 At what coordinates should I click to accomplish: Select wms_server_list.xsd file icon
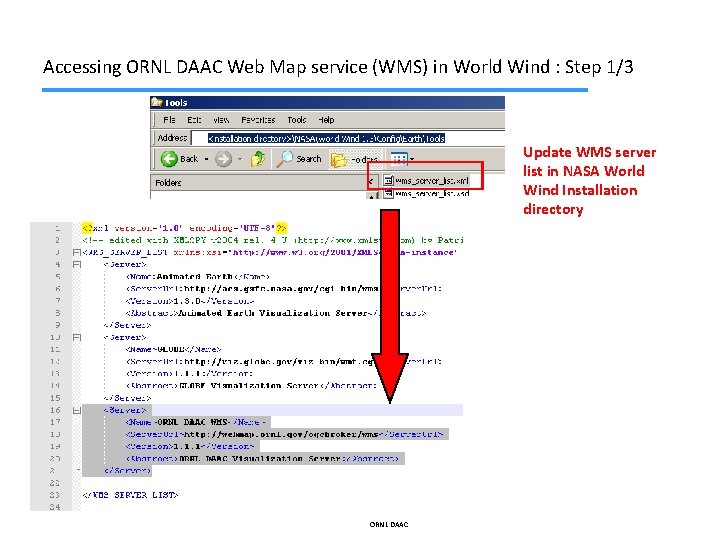coord(388,193)
